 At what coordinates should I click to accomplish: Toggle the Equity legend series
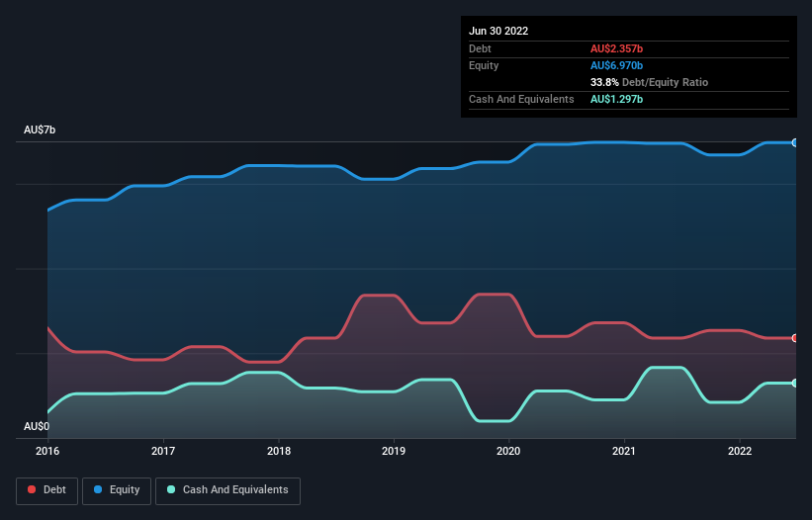click(x=117, y=490)
